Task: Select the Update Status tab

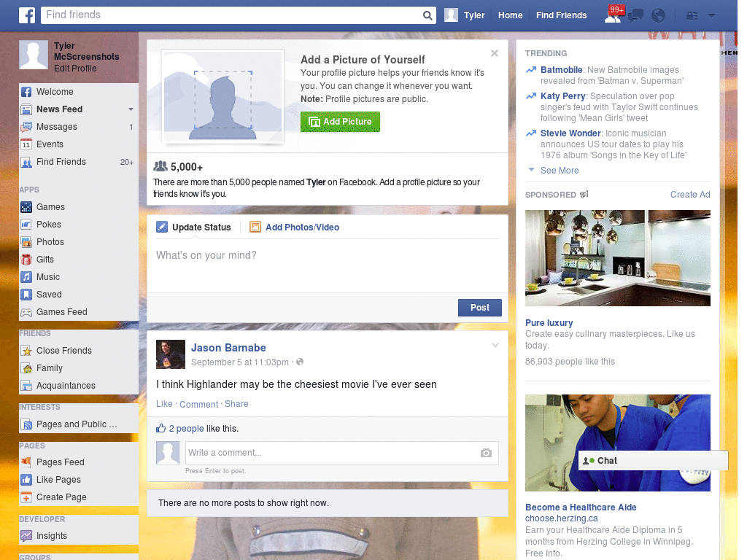Action: pos(193,227)
